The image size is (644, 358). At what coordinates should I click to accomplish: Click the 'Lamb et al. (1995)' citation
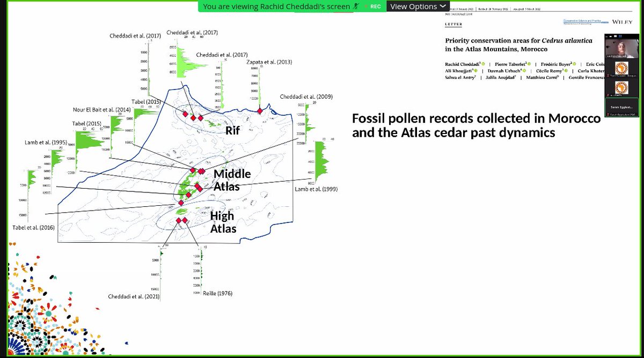click(45, 143)
